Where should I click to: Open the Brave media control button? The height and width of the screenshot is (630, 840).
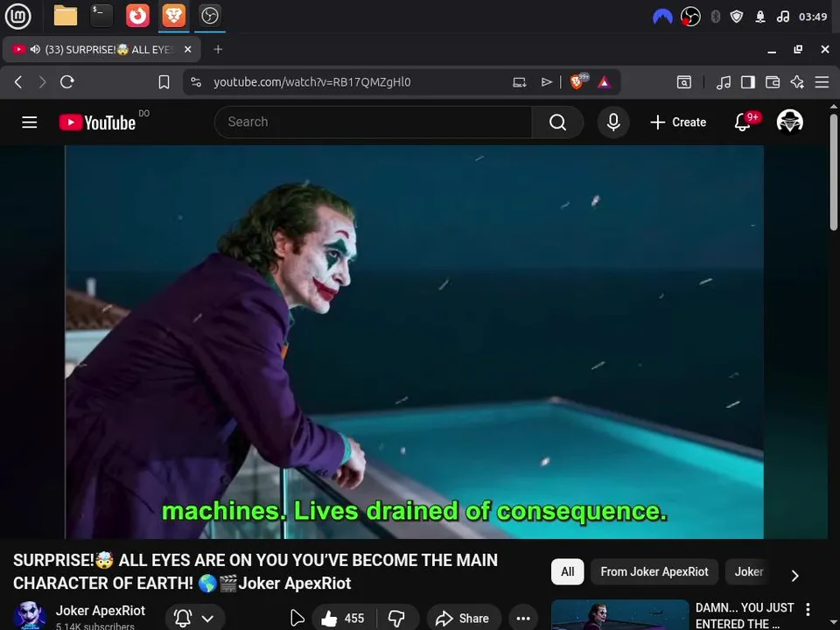pos(724,82)
